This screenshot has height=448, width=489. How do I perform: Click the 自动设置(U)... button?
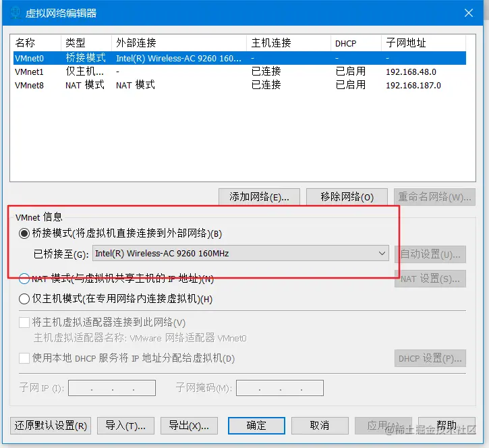(430, 254)
